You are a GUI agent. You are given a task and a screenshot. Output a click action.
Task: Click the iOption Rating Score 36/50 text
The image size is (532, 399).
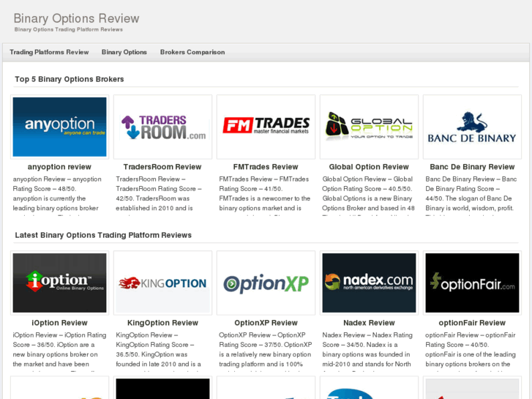(x=60, y=349)
